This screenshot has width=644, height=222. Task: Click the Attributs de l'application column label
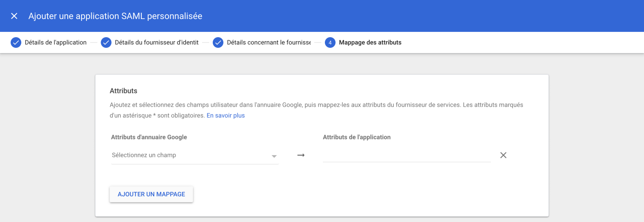point(357,137)
